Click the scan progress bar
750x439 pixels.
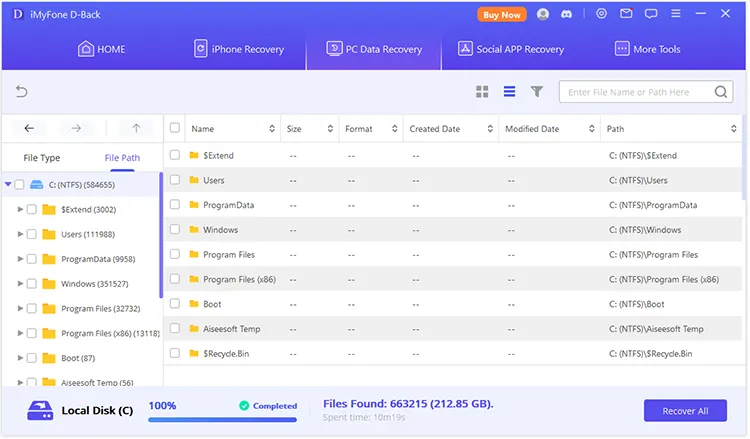(x=222, y=420)
